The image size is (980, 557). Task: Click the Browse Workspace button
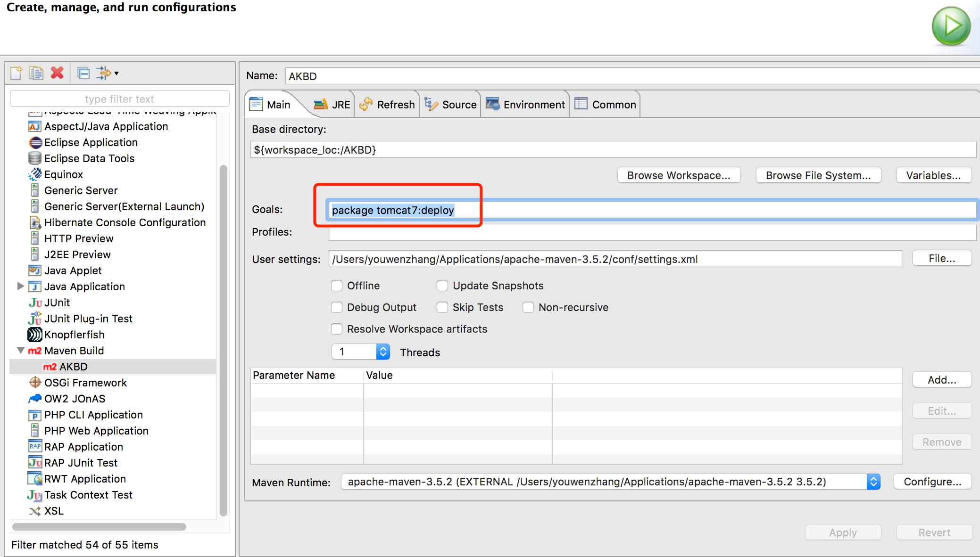(678, 175)
